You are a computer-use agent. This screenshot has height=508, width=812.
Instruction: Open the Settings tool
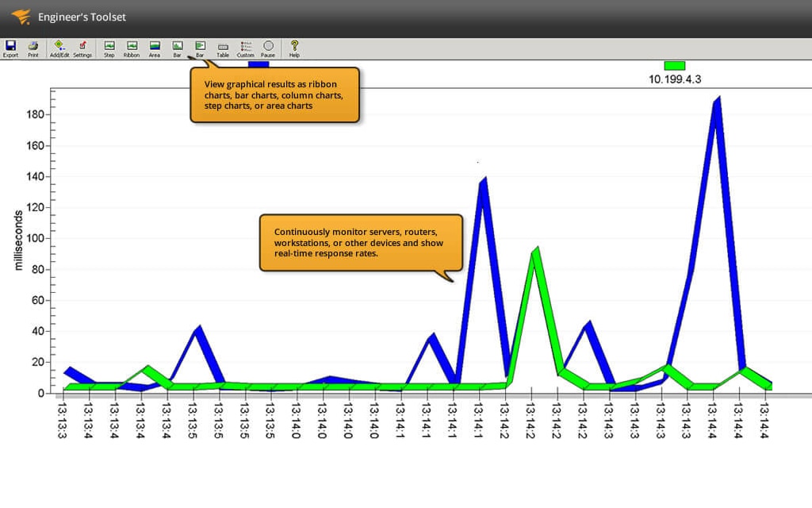tap(82, 48)
